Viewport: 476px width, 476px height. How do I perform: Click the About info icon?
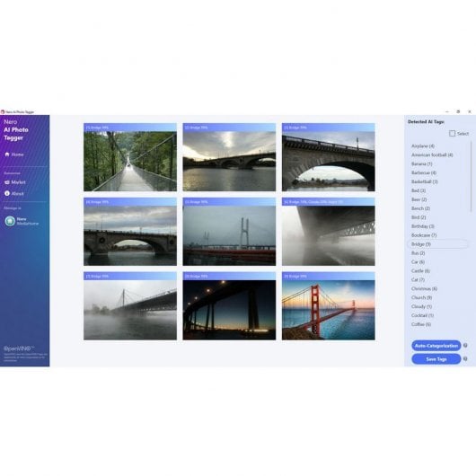pos(7,193)
